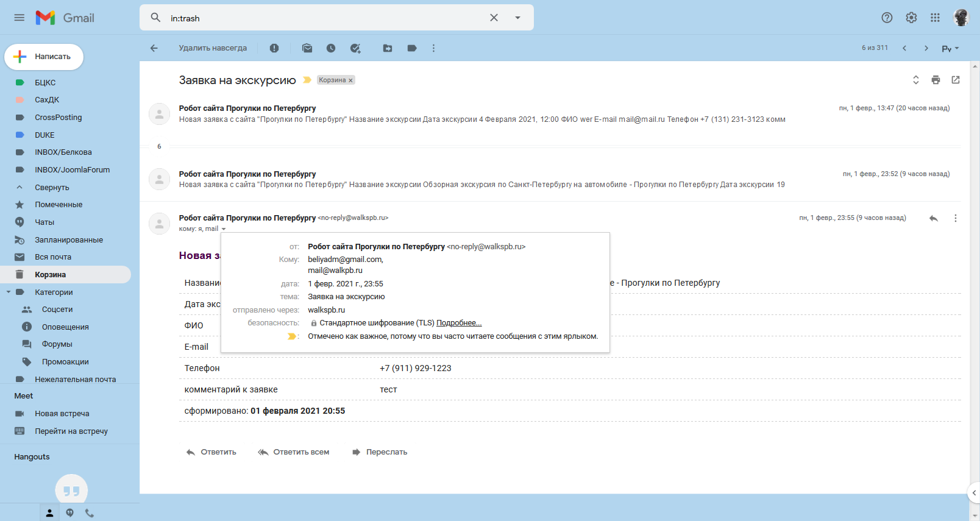Open the Settings gear icon

point(911,18)
